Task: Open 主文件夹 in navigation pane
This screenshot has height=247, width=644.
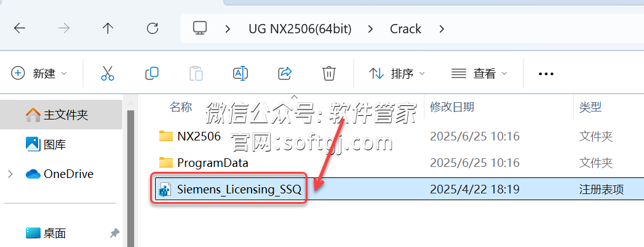Action: (x=61, y=114)
